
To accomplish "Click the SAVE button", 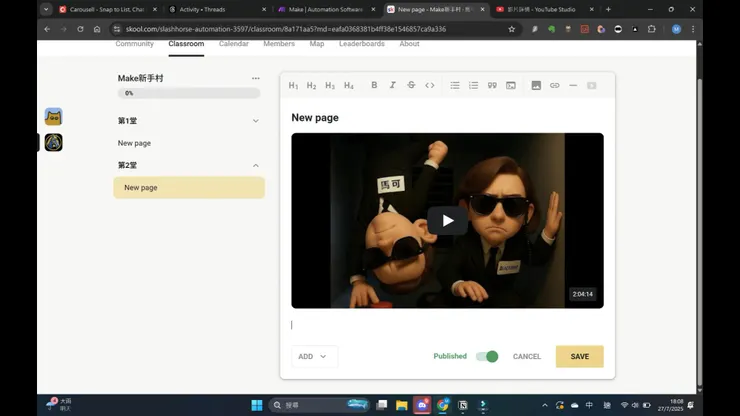I will (579, 356).
